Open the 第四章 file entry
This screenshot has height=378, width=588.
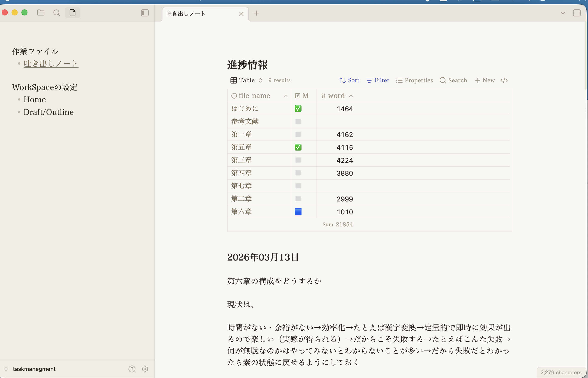point(241,173)
